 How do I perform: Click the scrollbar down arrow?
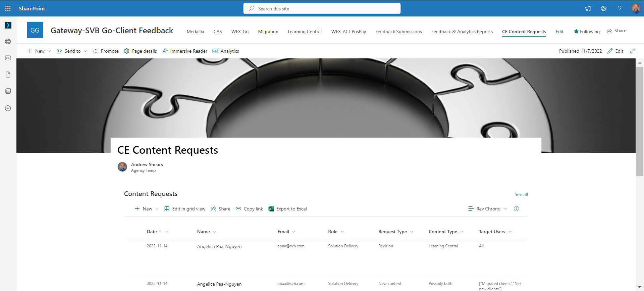point(640,287)
